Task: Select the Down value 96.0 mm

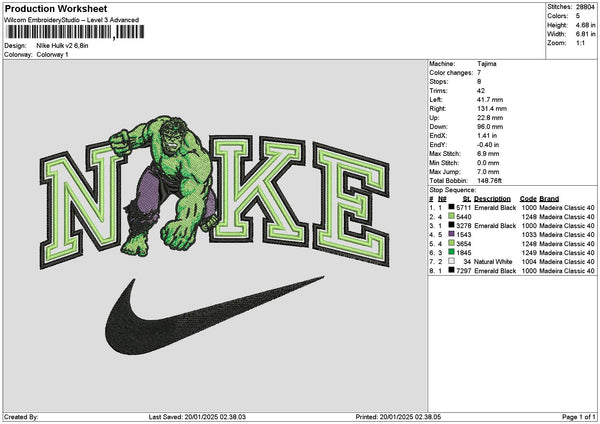Action: click(490, 127)
